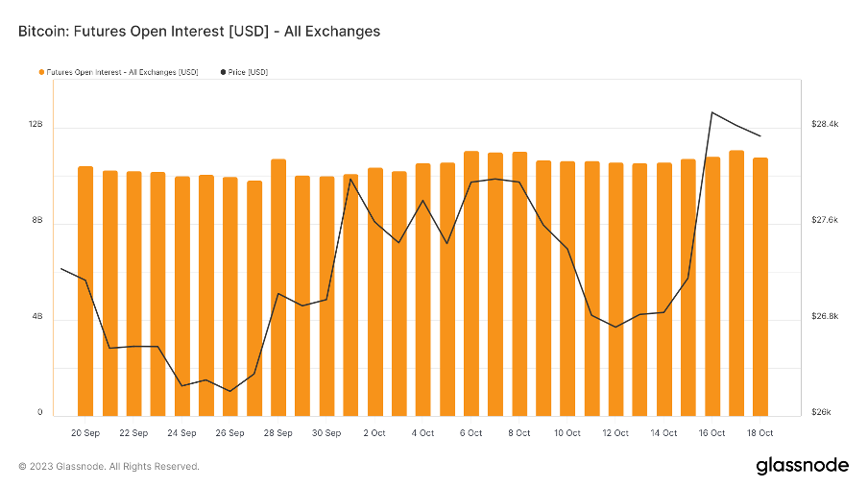Click the $26.8k right axis label
Viewport: 868px width, 488px height.
[825, 317]
